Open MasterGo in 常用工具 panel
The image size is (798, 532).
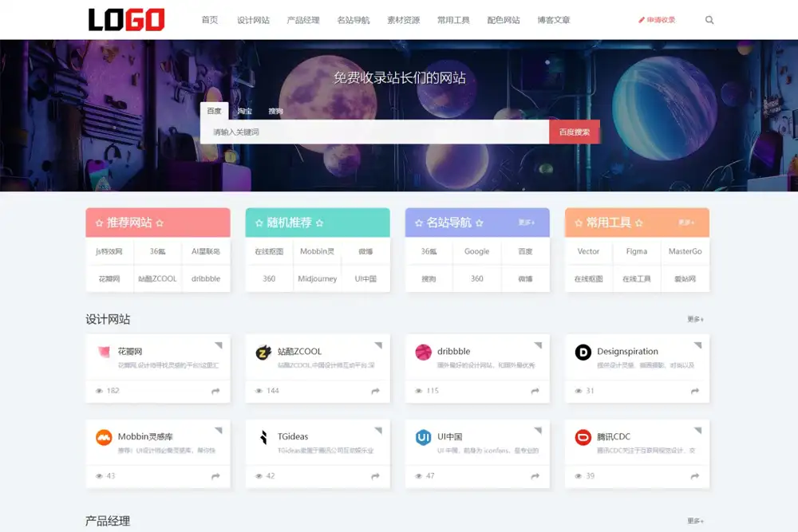[685, 251]
